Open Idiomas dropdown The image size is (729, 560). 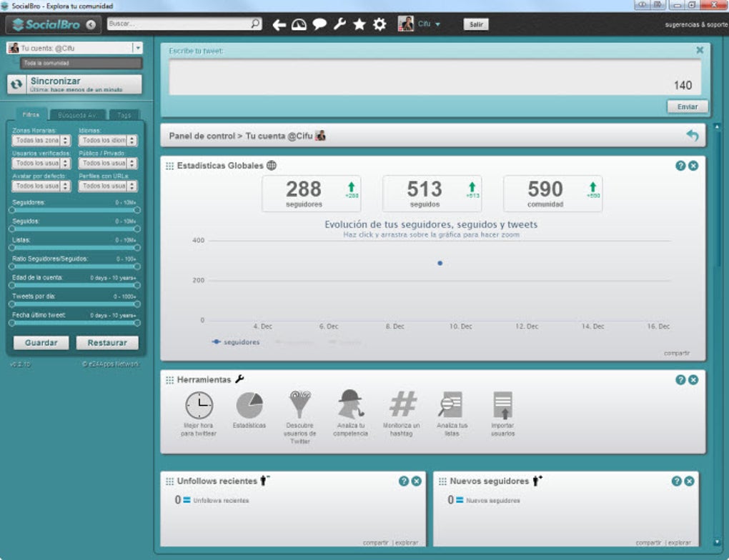108,140
